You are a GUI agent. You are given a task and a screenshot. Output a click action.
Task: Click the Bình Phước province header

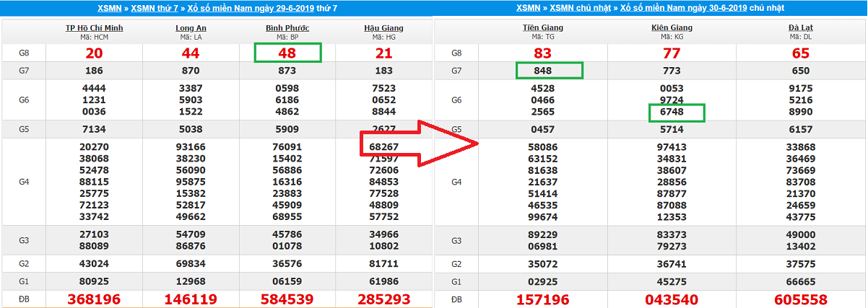(287, 28)
